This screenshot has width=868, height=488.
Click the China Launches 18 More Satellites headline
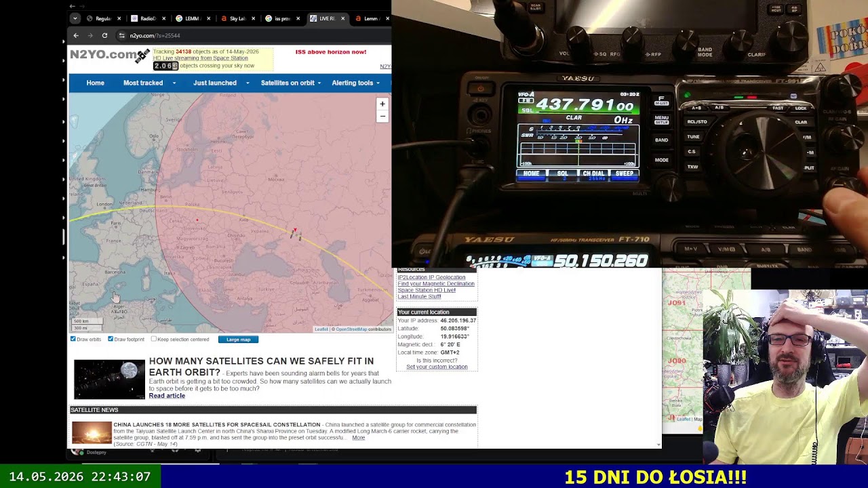217,425
